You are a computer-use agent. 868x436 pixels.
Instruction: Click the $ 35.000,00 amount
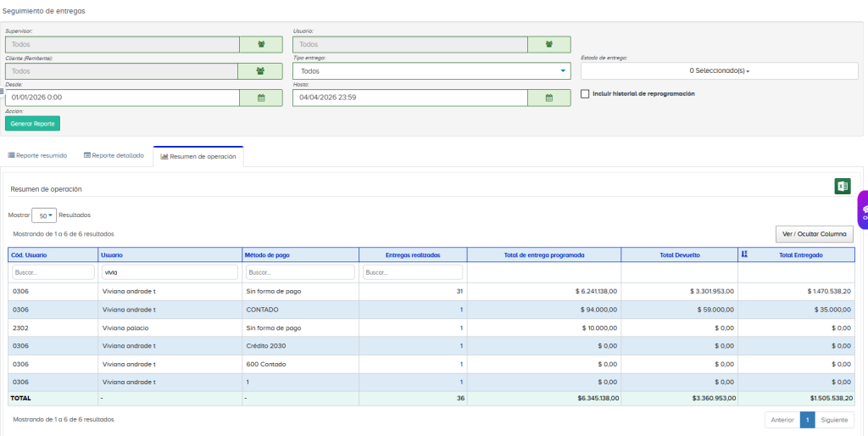tap(832, 310)
